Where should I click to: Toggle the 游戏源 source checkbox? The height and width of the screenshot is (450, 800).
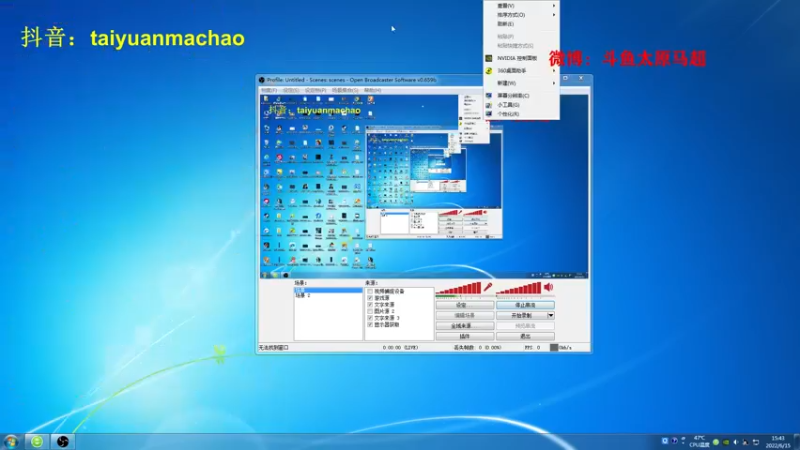pos(370,298)
